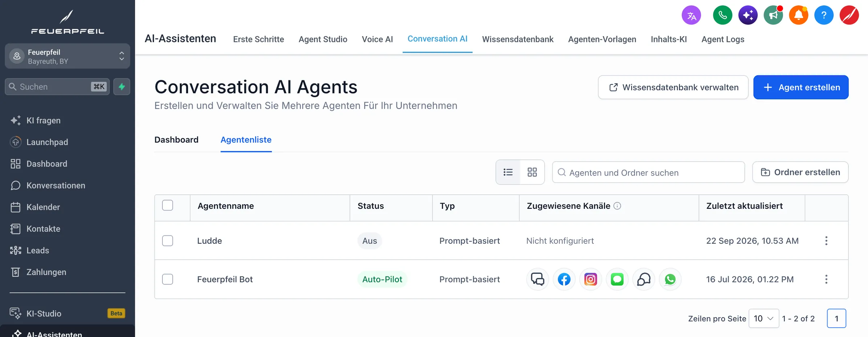Switch to the Voice AI tab
The height and width of the screenshot is (337, 868).
(x=377, y=39)
